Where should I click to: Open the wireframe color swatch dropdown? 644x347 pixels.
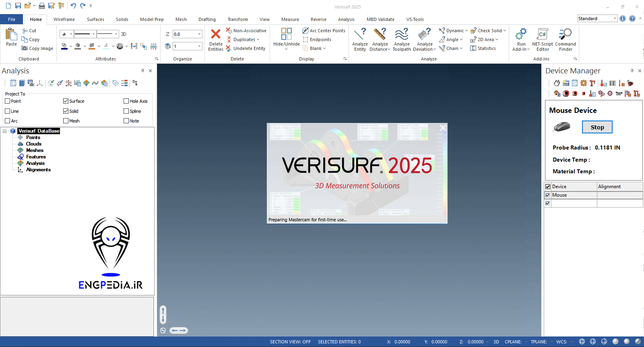coord(70,46)
